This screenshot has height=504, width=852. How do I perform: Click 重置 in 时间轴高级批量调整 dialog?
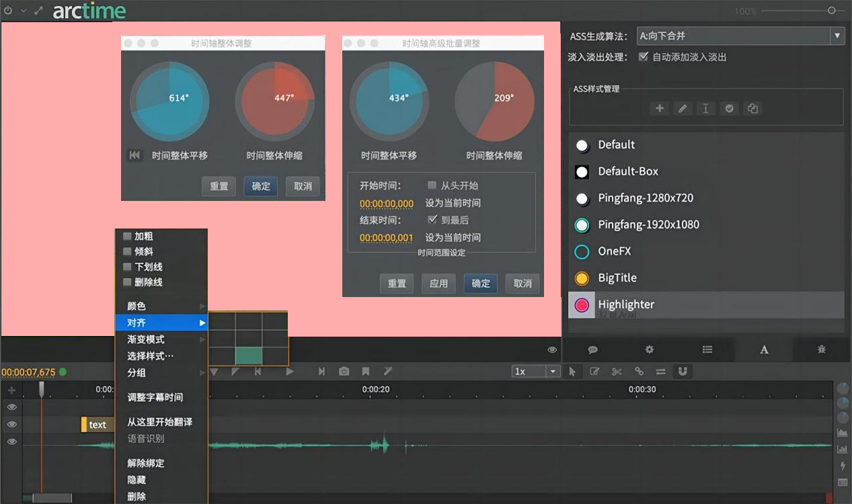pos(397,284)
